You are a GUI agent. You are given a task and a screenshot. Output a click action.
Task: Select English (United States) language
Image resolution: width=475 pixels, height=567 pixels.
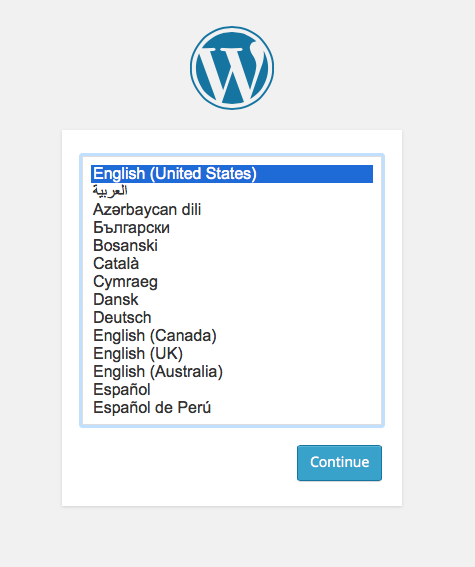232,174
